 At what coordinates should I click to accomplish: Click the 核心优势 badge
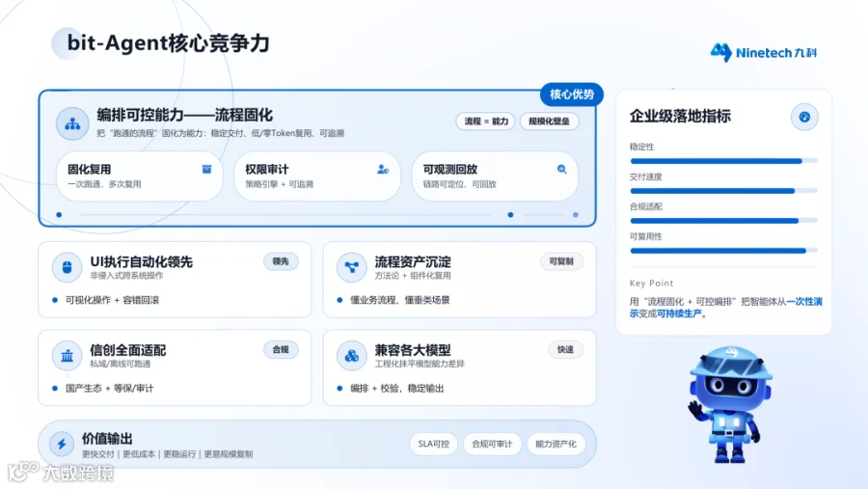[x=572, y=95]
